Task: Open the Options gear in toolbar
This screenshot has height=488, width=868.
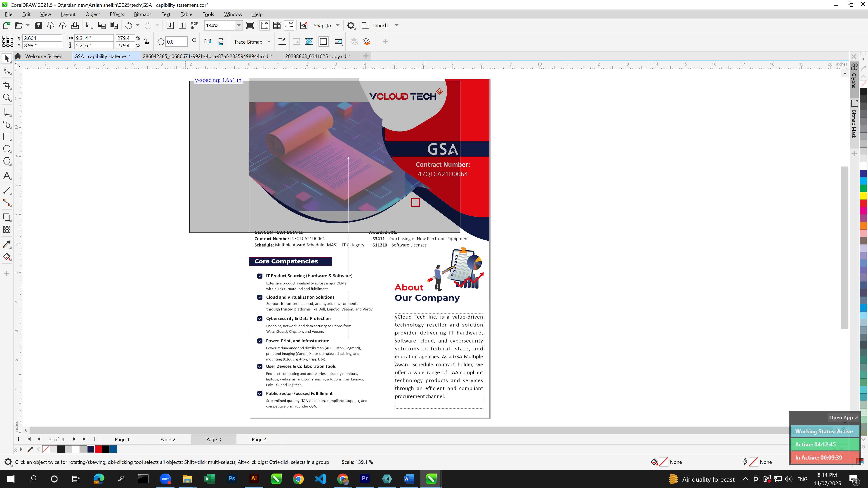Action: (351, 25)
